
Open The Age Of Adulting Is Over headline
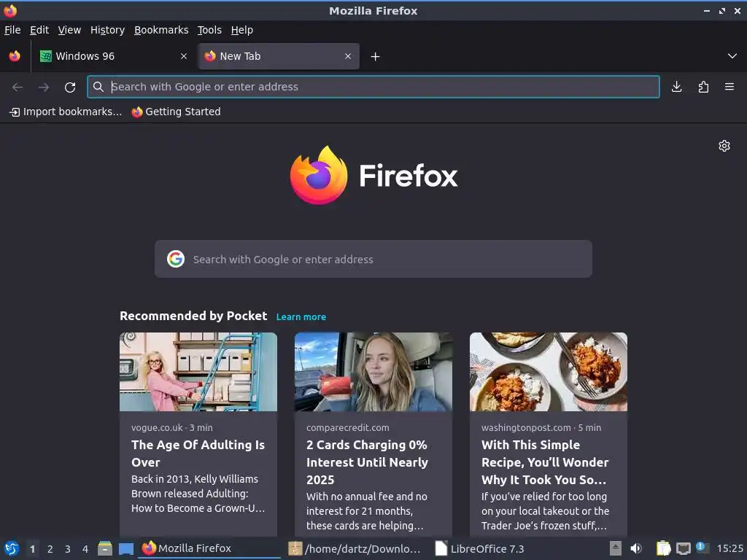tap(198, 454)
